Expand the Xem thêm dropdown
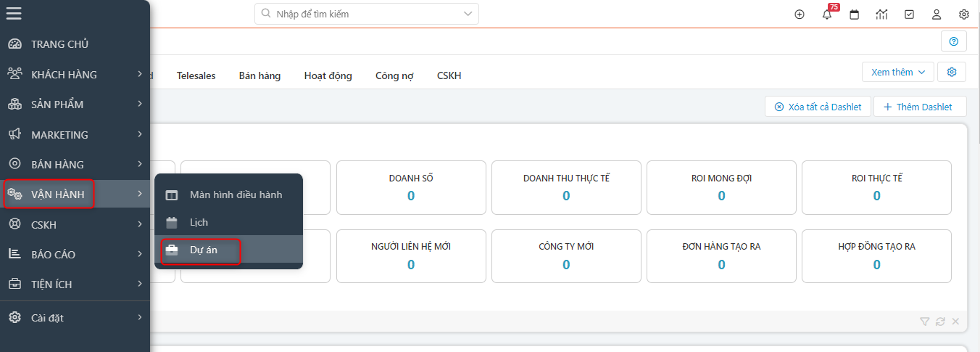Screen dimensions: 980x352 pos(897,72)
